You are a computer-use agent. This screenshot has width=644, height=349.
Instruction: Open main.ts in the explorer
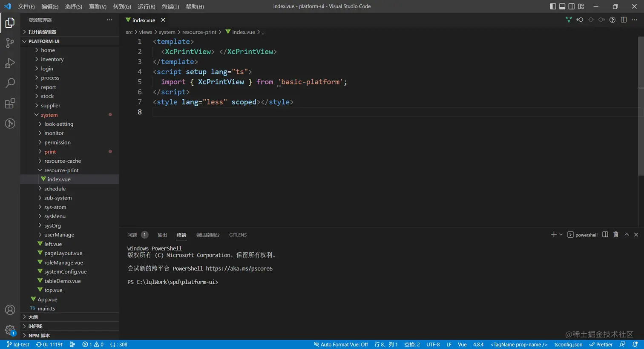pos(70,309)
